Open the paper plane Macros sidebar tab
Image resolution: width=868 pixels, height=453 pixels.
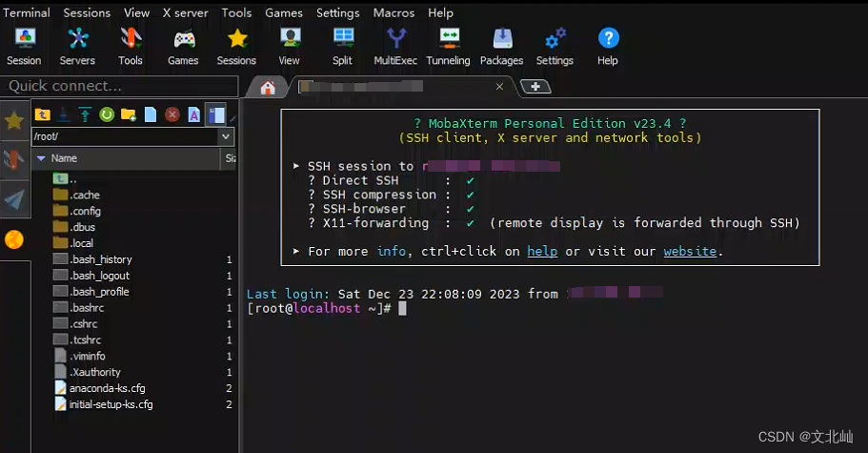click(x=14, y=199)
